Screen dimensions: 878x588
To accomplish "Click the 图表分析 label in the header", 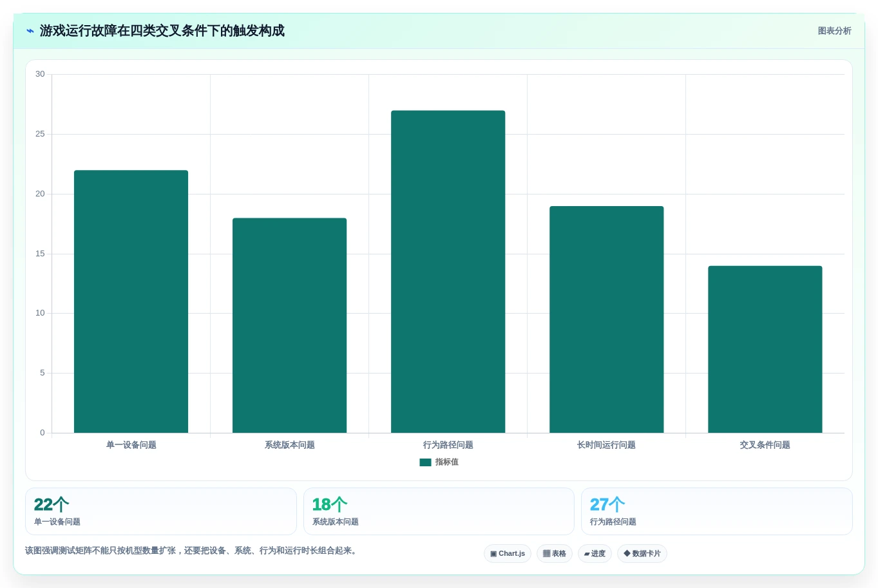I will [x=834, y=31].
